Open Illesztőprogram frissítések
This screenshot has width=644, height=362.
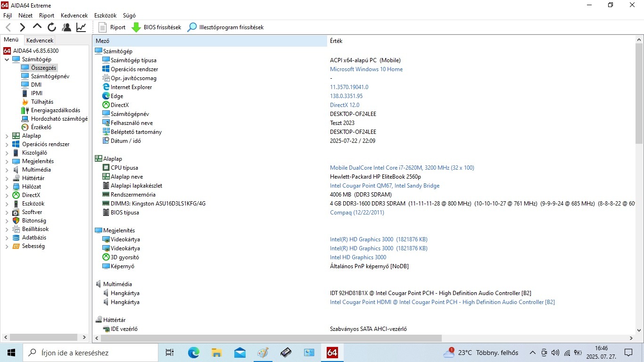[x=225, y=27]
